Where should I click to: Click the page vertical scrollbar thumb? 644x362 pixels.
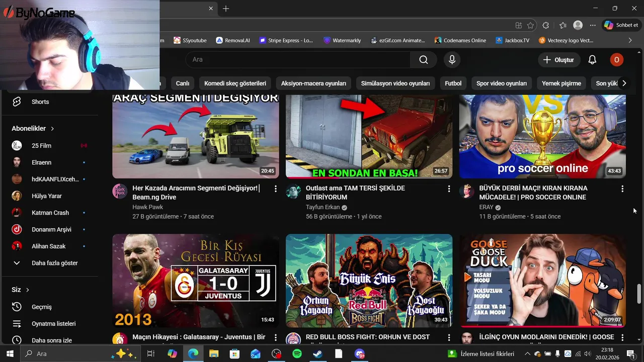pos(639,294)
